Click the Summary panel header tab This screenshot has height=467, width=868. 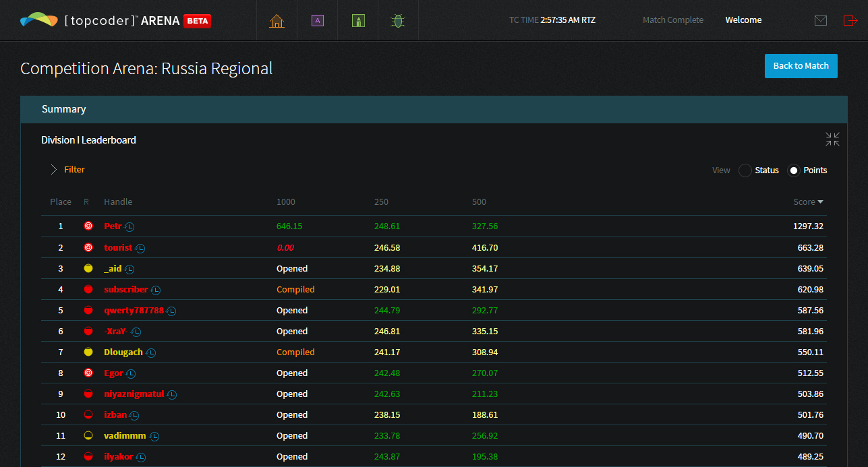click(64, 109)
